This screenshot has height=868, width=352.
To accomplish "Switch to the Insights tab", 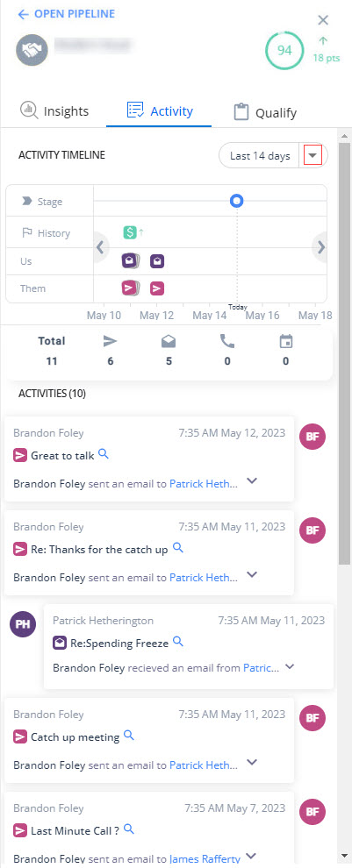I will click(x=54, y=111).
